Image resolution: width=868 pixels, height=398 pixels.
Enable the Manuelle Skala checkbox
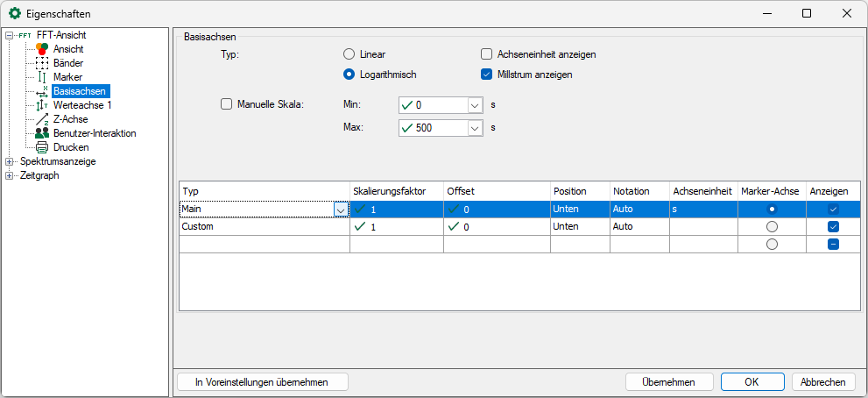pos(227,104)
